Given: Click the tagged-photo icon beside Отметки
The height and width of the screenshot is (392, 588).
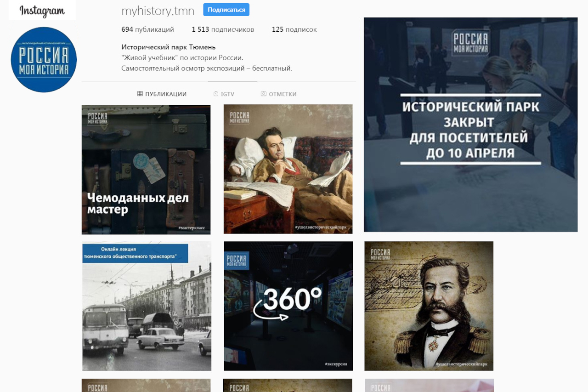Looking at the screenshot, I should tap(263, 94).
